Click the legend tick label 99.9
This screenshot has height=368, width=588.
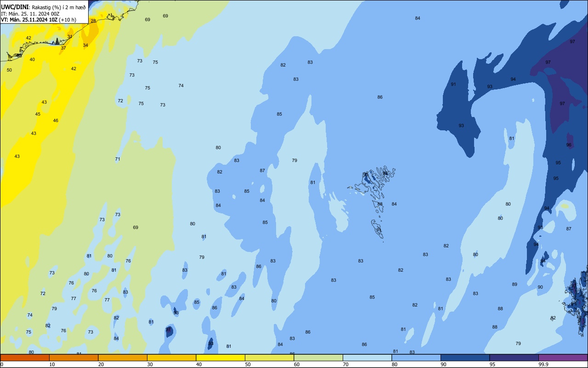pyautogui.click(x=543, y=364)
